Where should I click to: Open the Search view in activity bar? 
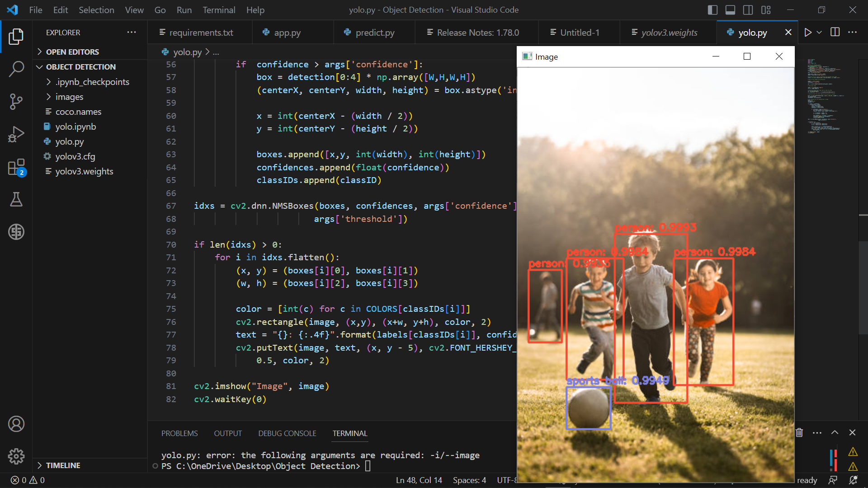pos(16,69)
